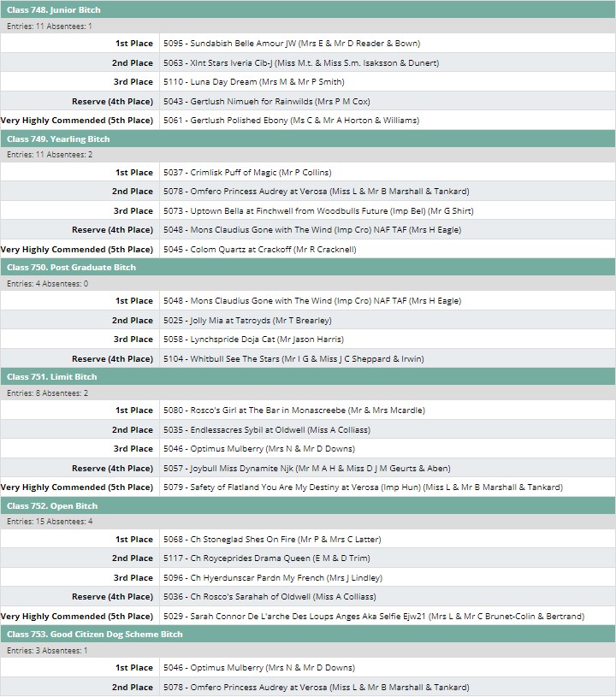Screen dimensions: 616x697
Task: Select Optimus Mulberry 1st Place in Class 753
Action: [259, 668]
